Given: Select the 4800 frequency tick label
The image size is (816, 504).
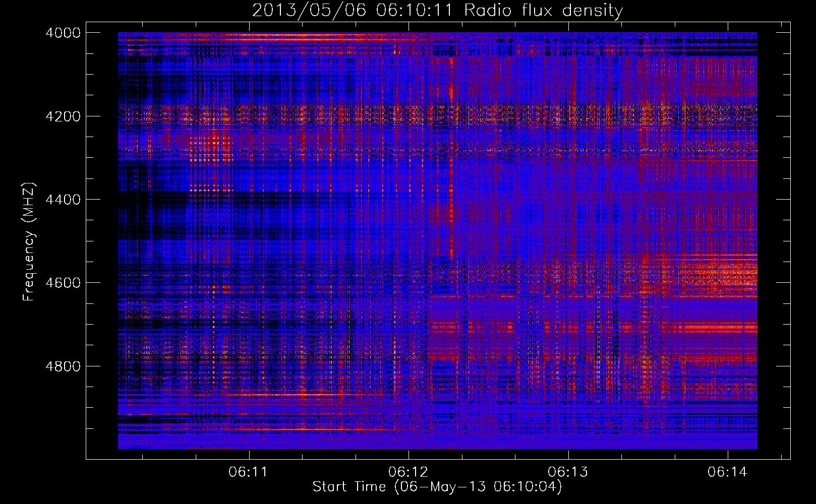Looking at the screenshot, I should pyautogui.click(x=63, y=366).
